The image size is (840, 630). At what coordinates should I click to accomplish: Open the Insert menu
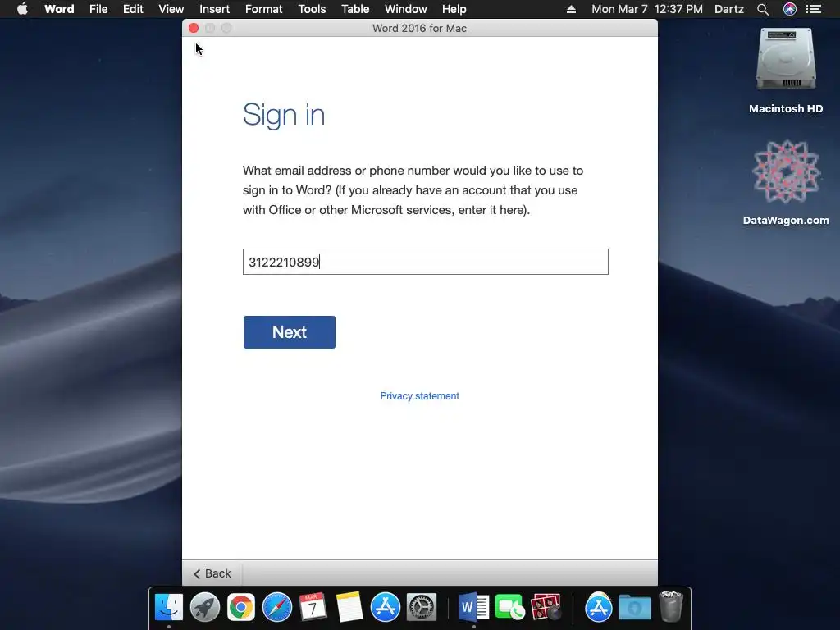click(x=214, y=9)
